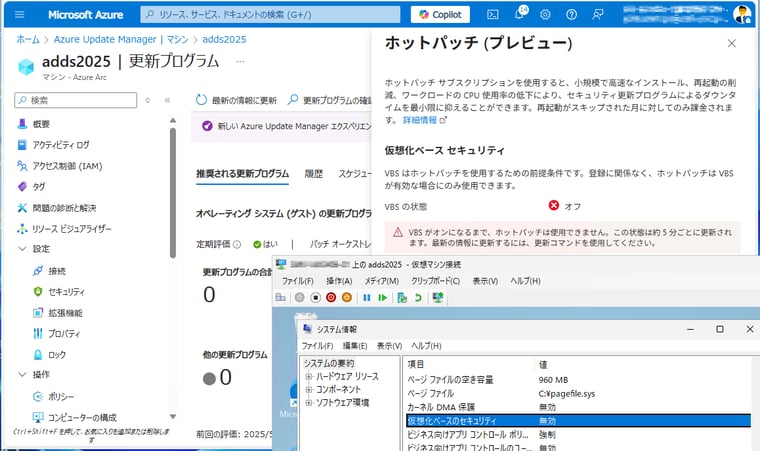Expand the ソフトウェア環境 node
This screenshot has width=760, height=451.
point(308,403)
